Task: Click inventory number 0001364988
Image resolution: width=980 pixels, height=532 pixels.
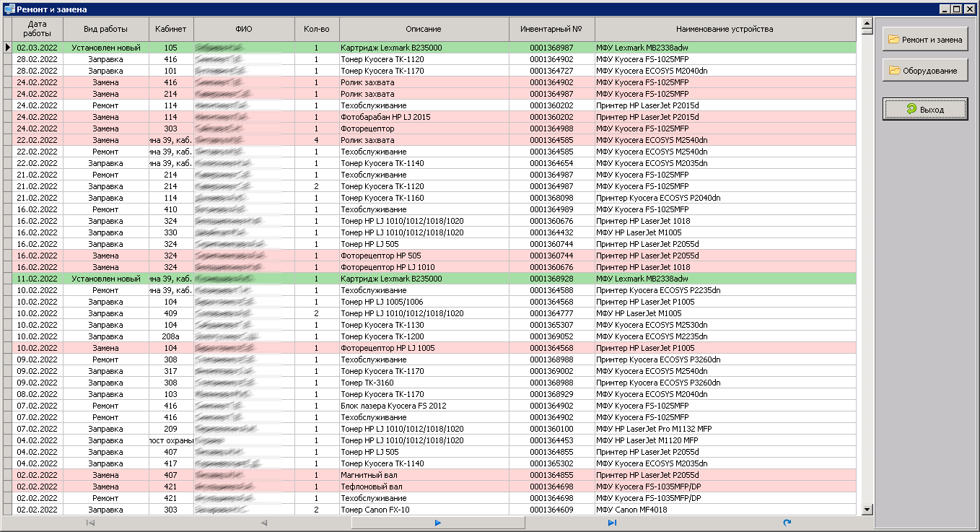Action: 552,128
